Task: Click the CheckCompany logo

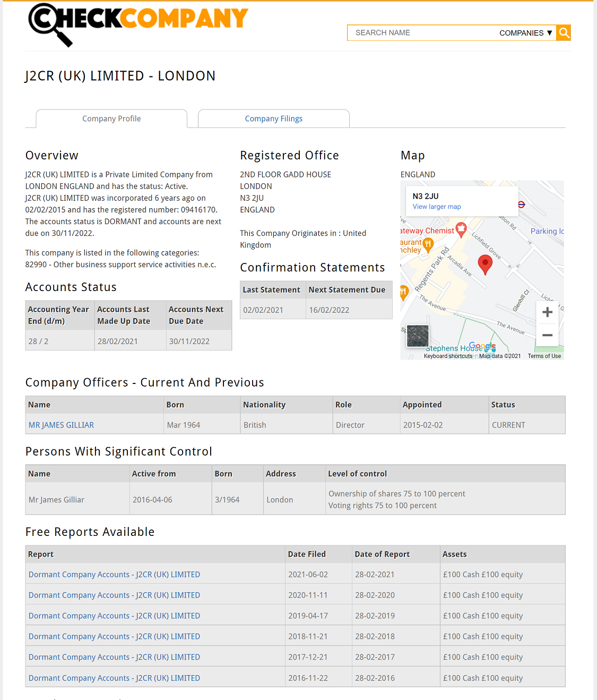Action: [138, 24]
